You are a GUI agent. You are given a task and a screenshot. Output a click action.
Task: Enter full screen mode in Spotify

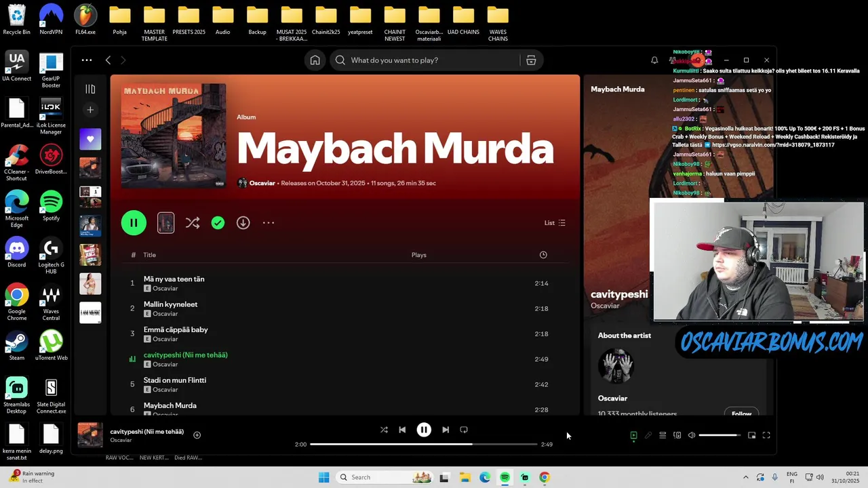[x=766, y=435]
